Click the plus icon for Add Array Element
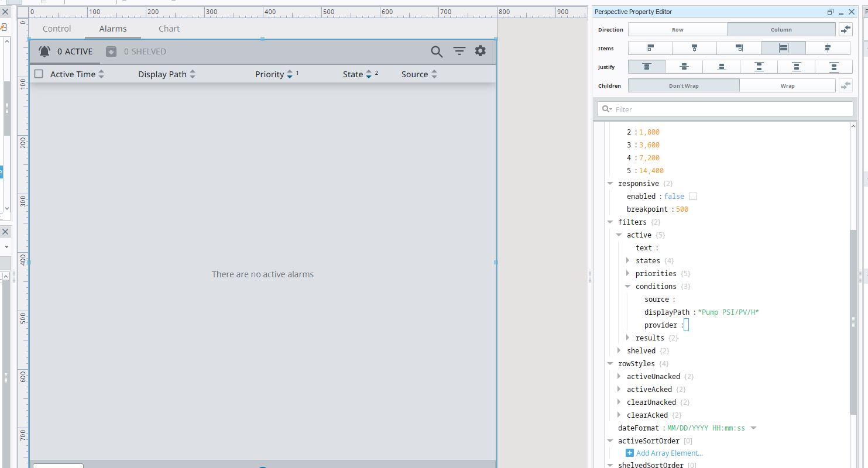Image resolution: width=868 pixels, height=468 pixels. point(630,453)
